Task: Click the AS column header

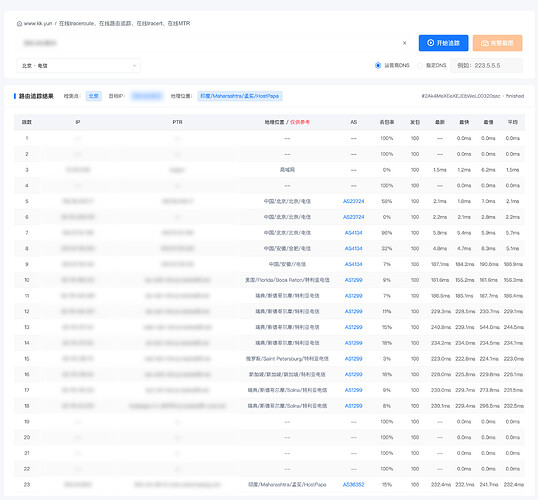Action: (x=353, y=122)
